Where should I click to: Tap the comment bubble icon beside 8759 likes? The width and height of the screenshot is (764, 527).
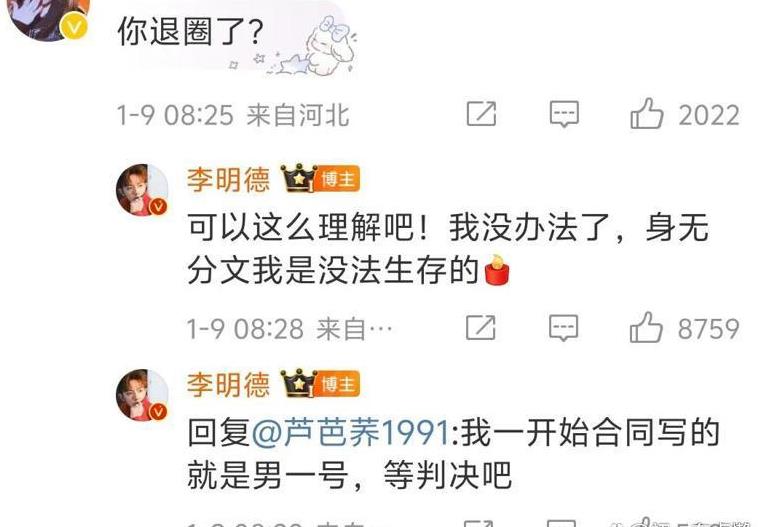[x=564, y=328]
